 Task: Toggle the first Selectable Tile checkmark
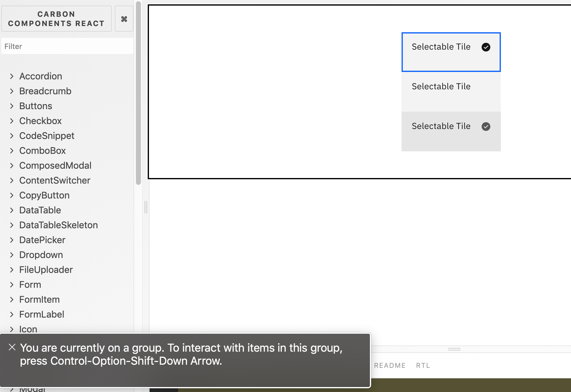point(486,47)
